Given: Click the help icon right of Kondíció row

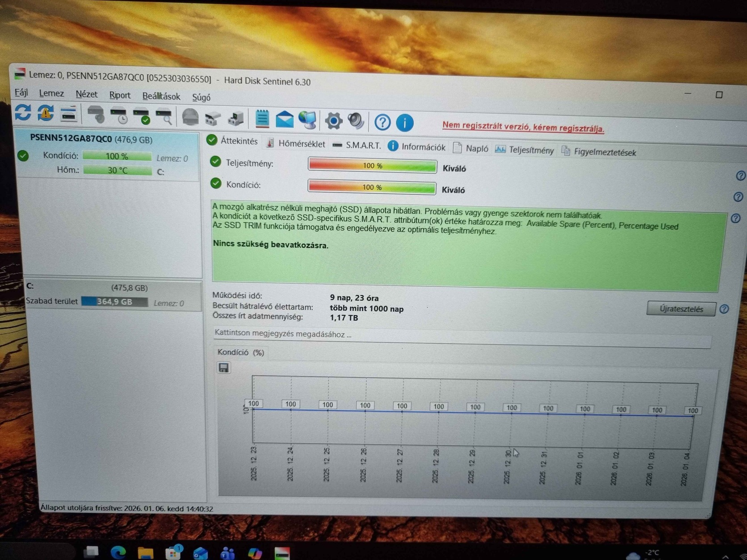Looking at the screenshot, I should (x=738, y=197).
